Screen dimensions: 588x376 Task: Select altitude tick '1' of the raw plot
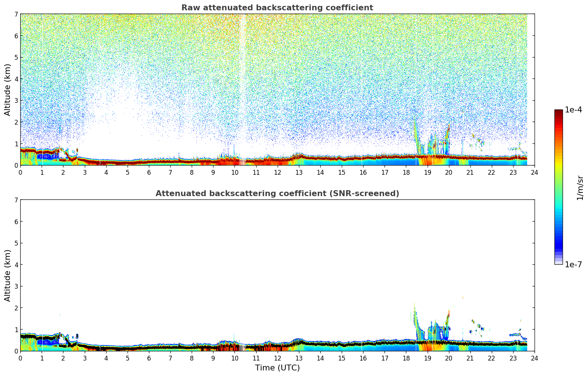16,143
